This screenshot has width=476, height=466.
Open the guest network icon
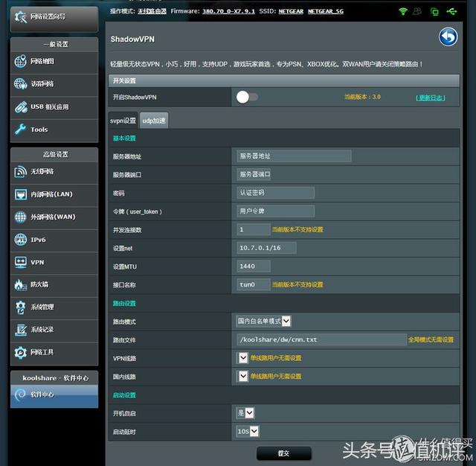click(x=21, y=84)
